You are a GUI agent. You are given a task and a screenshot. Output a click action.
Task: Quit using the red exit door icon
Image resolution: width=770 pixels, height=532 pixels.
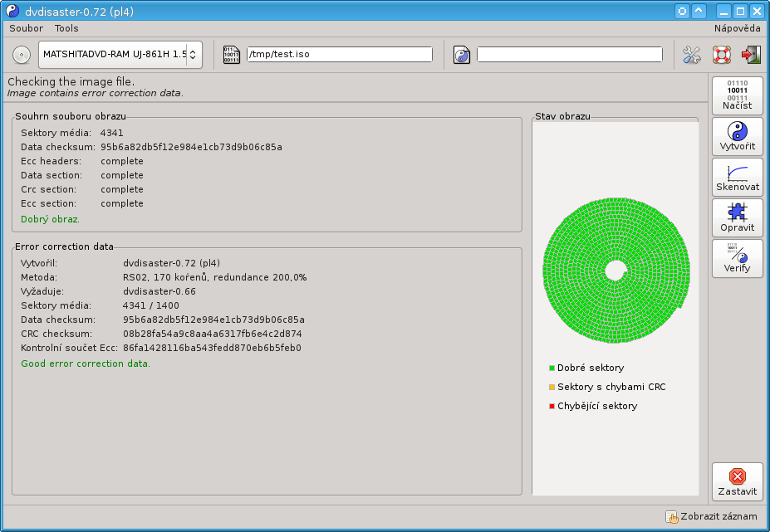(x=751, y=55)
